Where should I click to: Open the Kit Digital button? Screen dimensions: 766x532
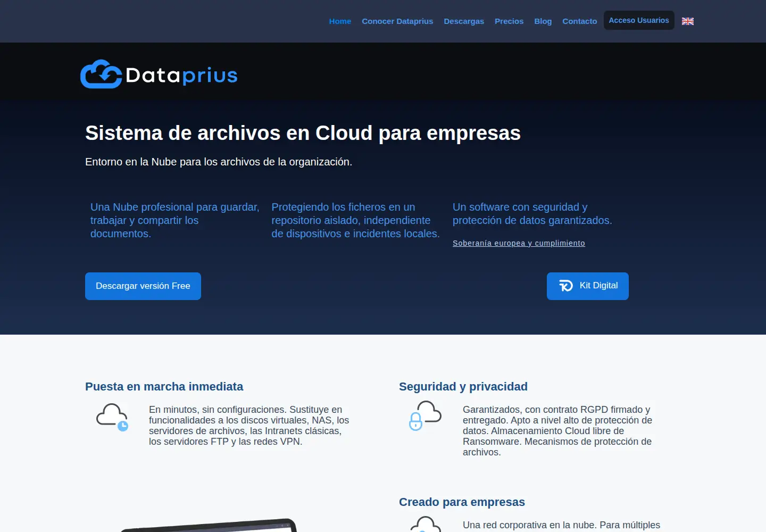pos(588,286)
